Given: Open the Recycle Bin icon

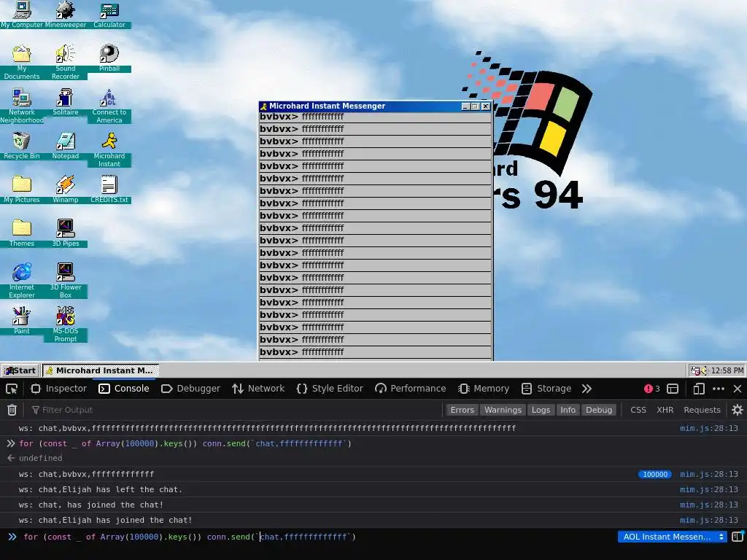Looking at the screenshot, I should pos(21,146).
